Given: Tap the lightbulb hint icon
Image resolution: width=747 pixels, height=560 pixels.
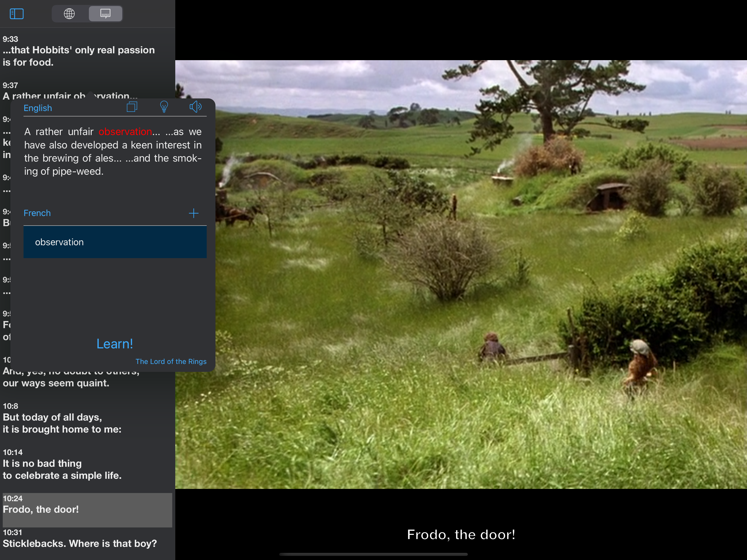Looking at the screenshot, I should [164, 107].
